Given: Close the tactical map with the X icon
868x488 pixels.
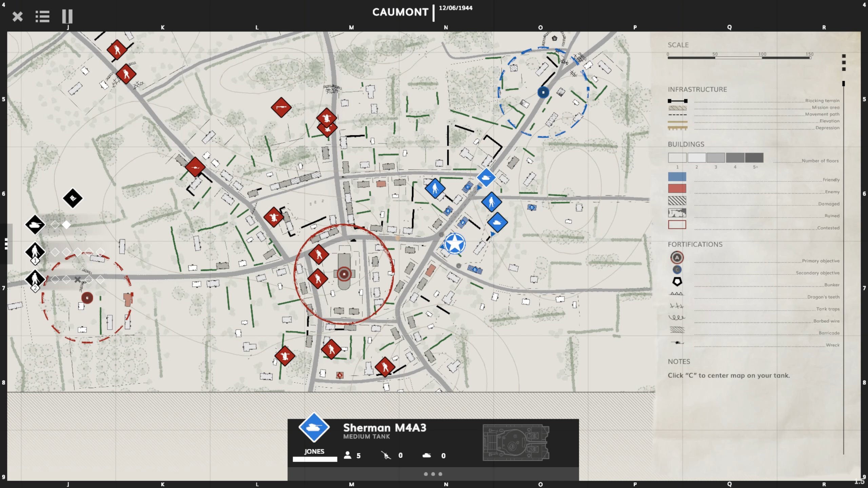Looking at the screenshot, I should pyautogui.click(x=17, y=16).
